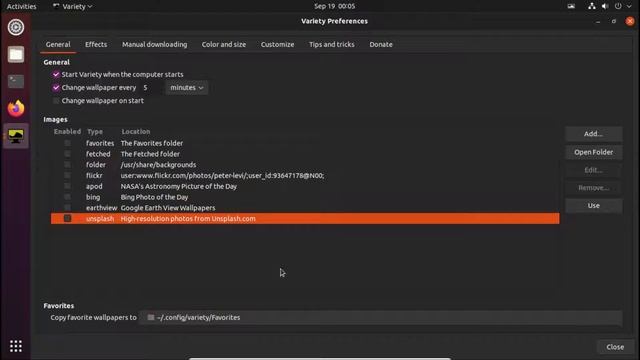Enable Change wallpaper on start
The height and width of the screenshot is (360, 640).
pyautogui.click(x=56, y=100)
